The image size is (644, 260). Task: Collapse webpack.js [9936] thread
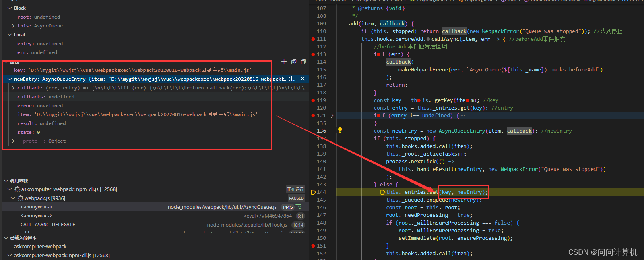13,198
